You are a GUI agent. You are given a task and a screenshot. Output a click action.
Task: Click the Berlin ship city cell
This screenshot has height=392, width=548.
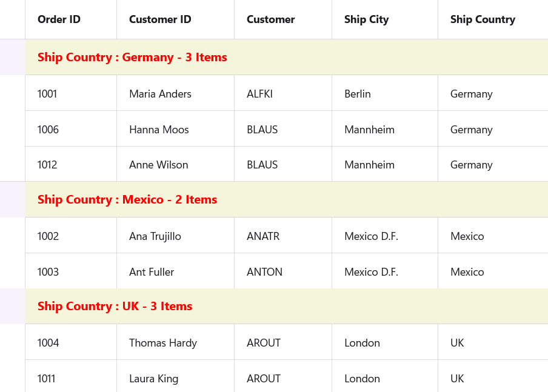click(358, 94)
